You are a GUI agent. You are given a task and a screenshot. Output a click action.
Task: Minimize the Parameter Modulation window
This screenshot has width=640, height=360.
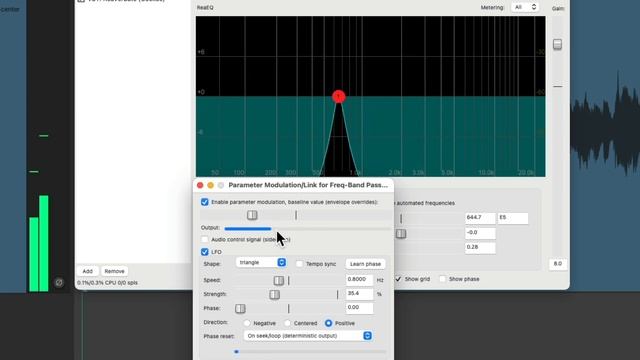click(x=210, y=185)
